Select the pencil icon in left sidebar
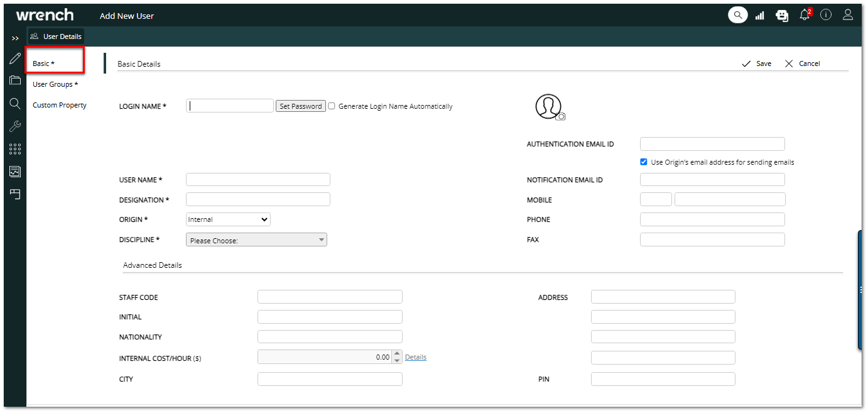The height and width of the screenshot is (413, 868). pyautogui.click(x=15, y=59)
